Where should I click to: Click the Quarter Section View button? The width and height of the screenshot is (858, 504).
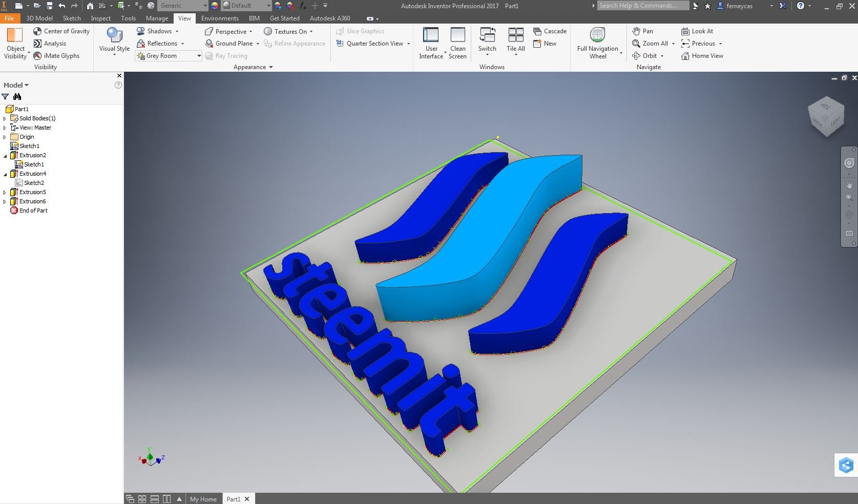tap(370, 44)
